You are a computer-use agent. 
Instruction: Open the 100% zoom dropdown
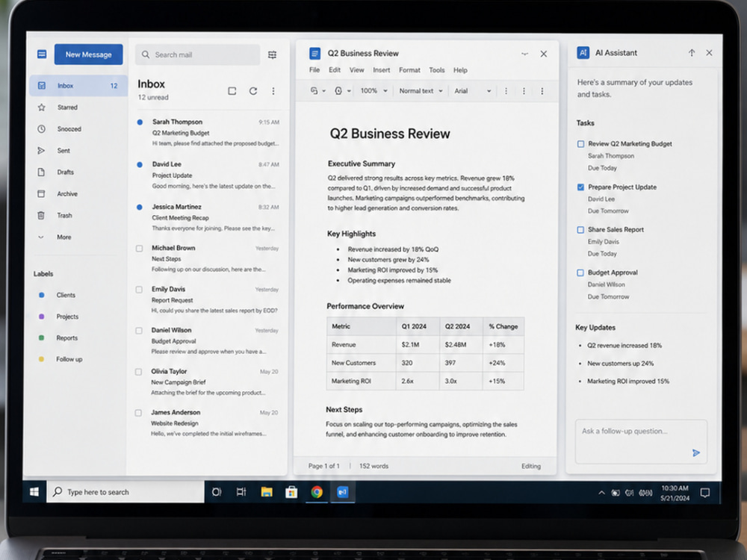coord(373,91)
